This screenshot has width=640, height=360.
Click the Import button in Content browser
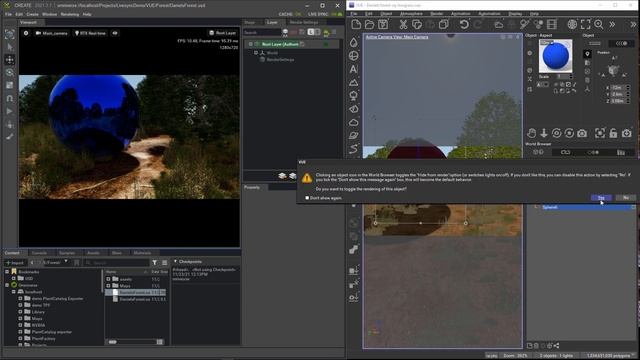[15, 262]
